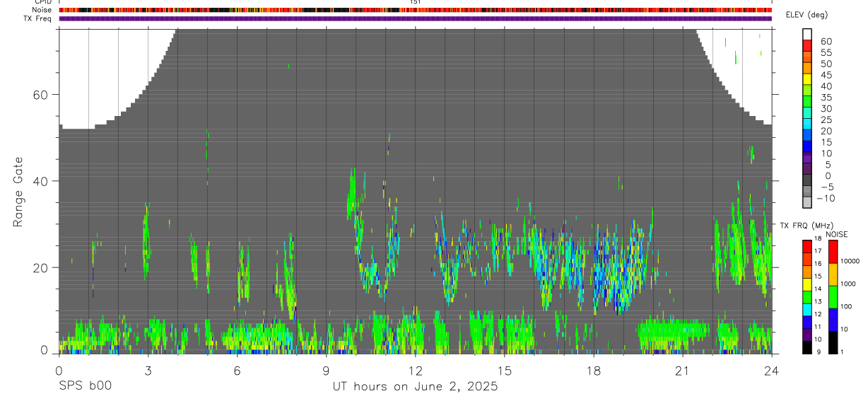Click the 'SPS b00' radar label
Image resolution: width=868 pixels, height=401 pixels.
pos(85,387)
